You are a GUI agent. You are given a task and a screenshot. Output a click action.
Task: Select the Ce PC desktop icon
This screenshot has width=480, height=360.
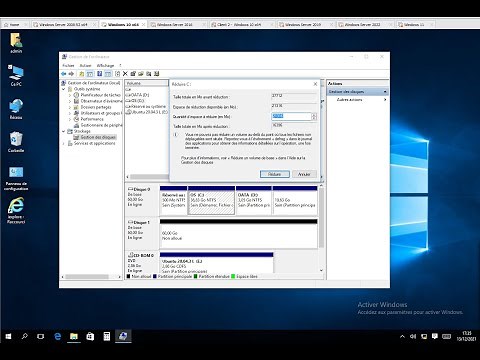tap(16, 76)
